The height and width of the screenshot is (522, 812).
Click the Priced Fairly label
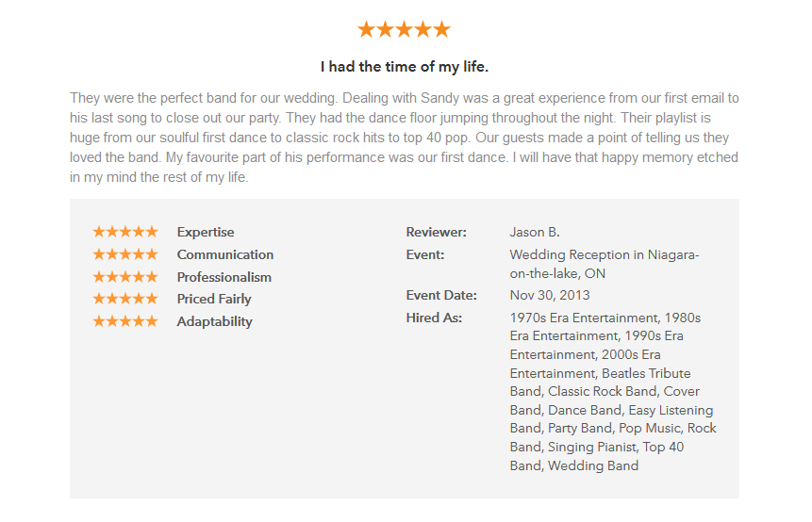tap(214, 299)
